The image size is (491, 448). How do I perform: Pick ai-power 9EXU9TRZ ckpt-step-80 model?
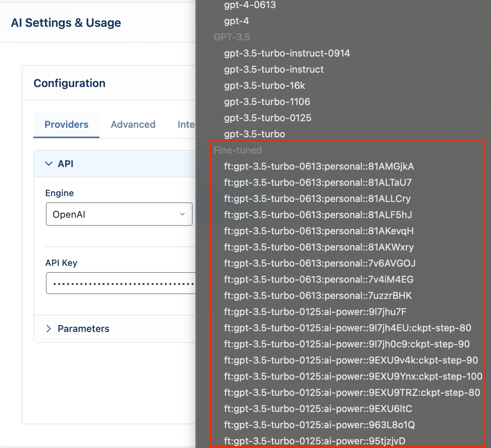point(352,393)
